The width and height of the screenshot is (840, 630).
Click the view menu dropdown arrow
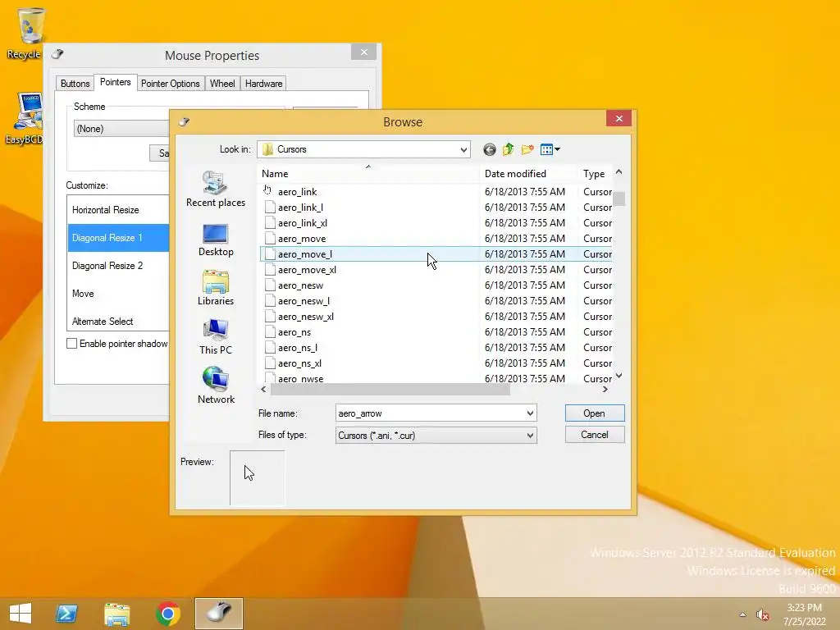(x=557, y=149)
